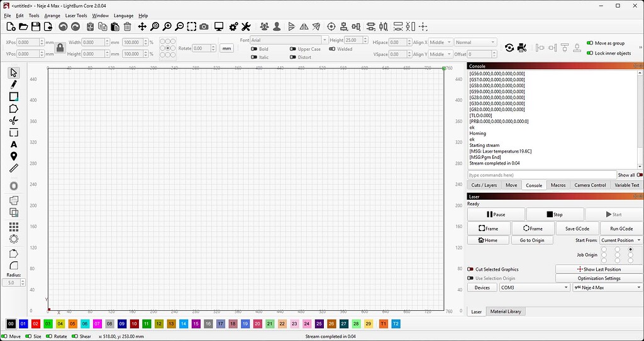Switch to the Macros tab
The height and width of the screenshot is (341, 644).
pos(558,185)
